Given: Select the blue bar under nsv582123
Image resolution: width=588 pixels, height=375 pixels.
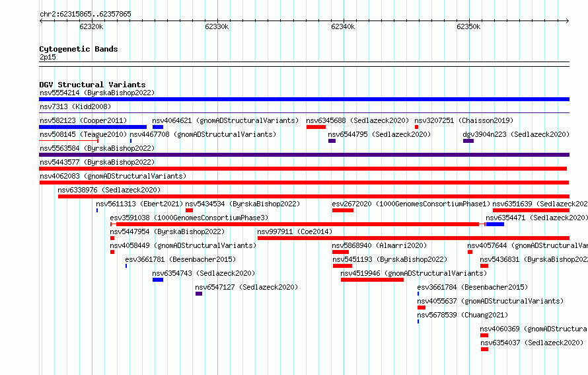Looking at the screenshot, I should 92,127.
